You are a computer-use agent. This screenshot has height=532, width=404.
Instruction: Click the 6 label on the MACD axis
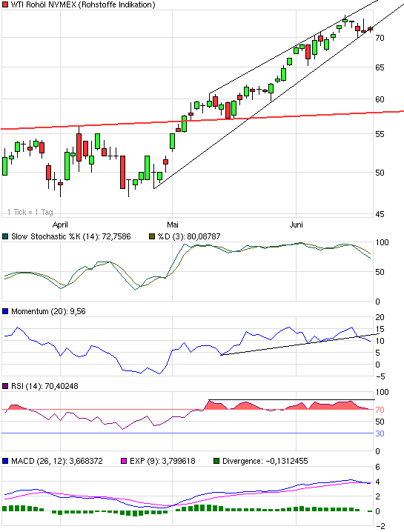pos(377,468)
